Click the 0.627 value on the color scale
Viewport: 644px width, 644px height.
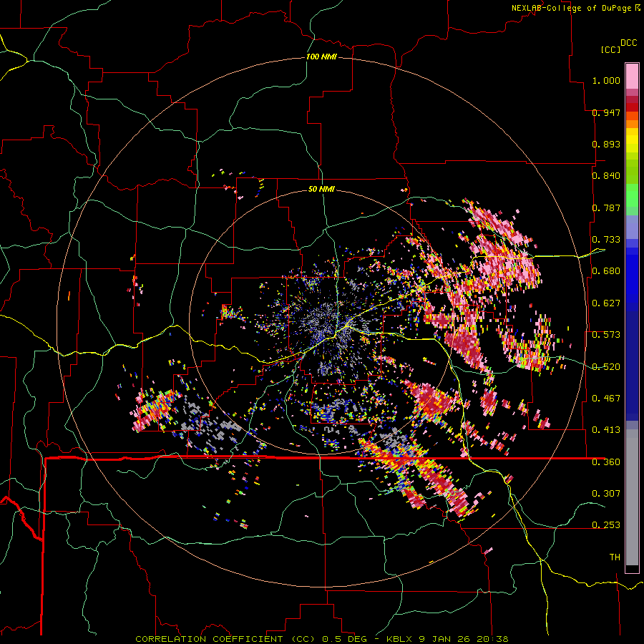click(x=606, y=303)
